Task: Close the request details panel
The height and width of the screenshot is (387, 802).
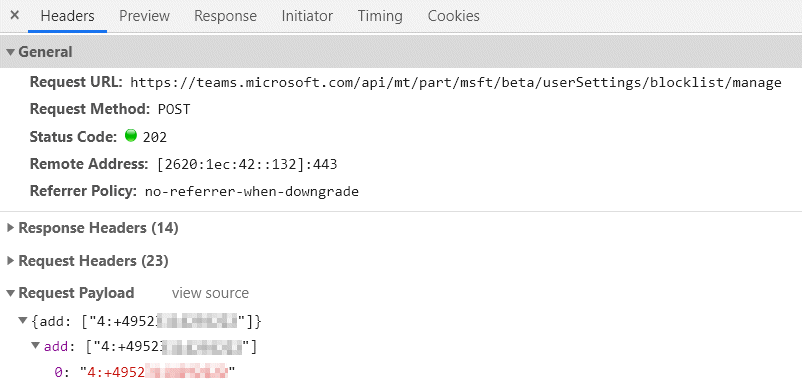Action: 15,15
